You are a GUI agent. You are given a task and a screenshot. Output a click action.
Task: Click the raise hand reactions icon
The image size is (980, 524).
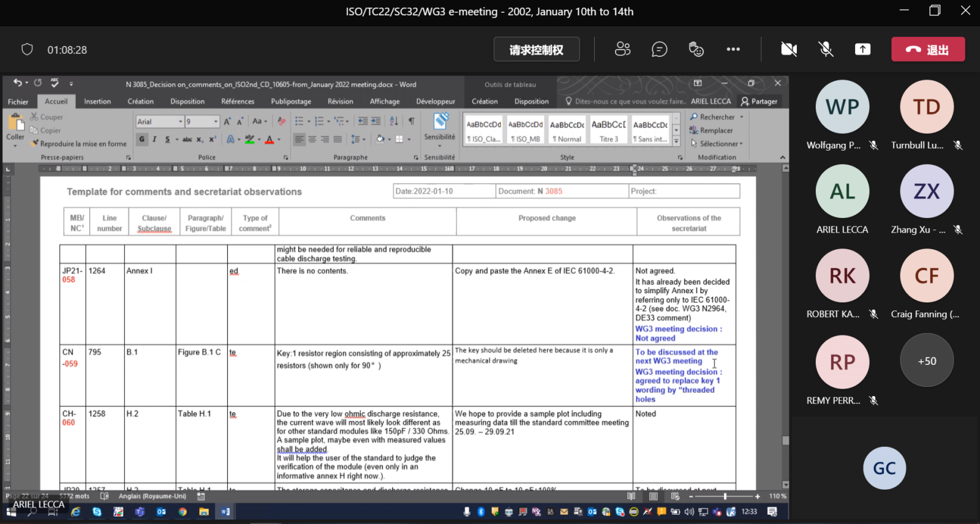(696, 50)
